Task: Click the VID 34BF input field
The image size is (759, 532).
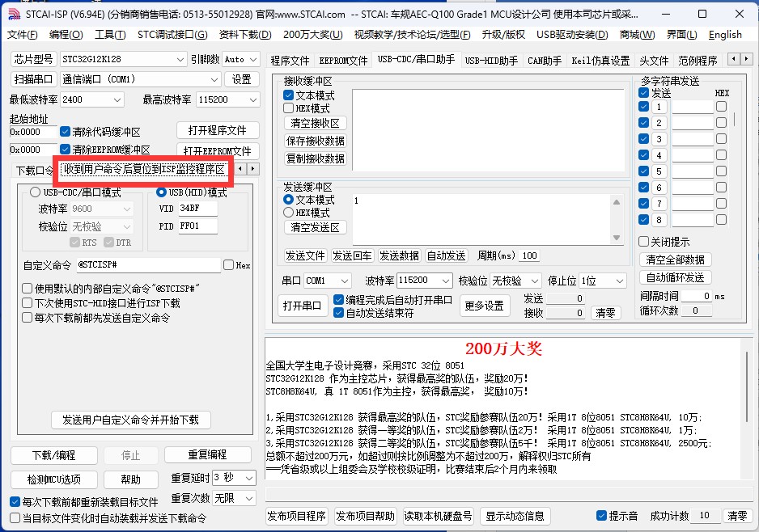Action: [198, 209]
